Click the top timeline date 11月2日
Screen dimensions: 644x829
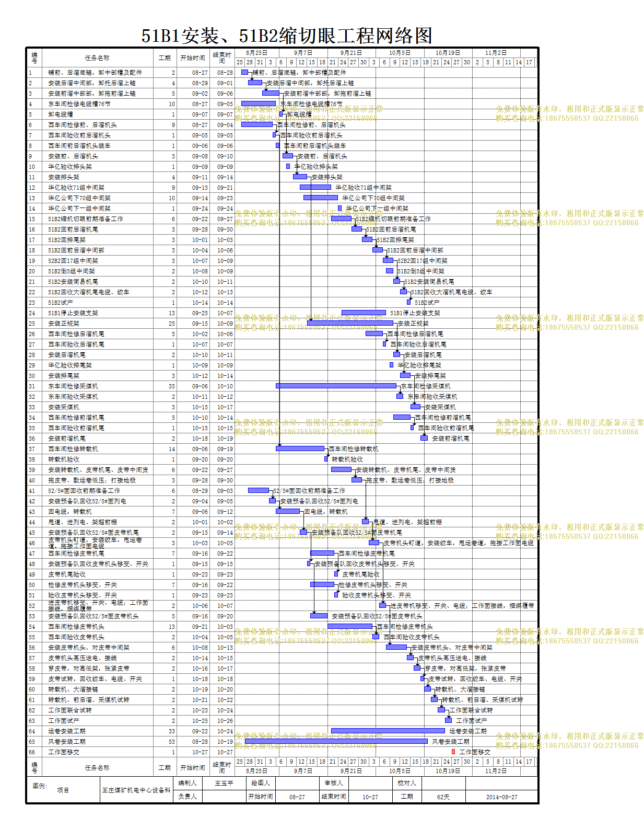click(x=496, y=53)
